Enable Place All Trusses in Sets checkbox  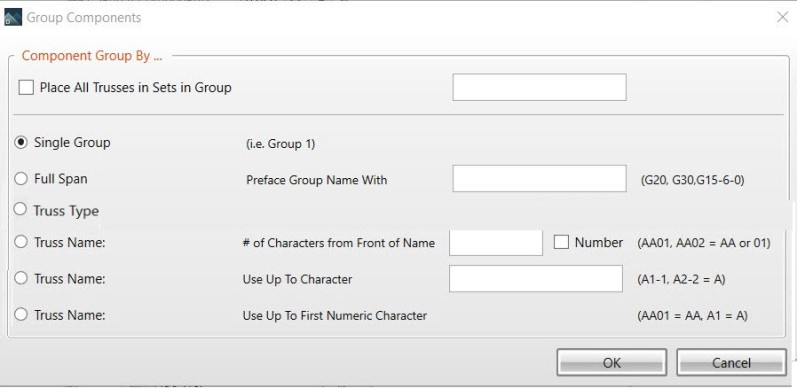tap(26, 87)
